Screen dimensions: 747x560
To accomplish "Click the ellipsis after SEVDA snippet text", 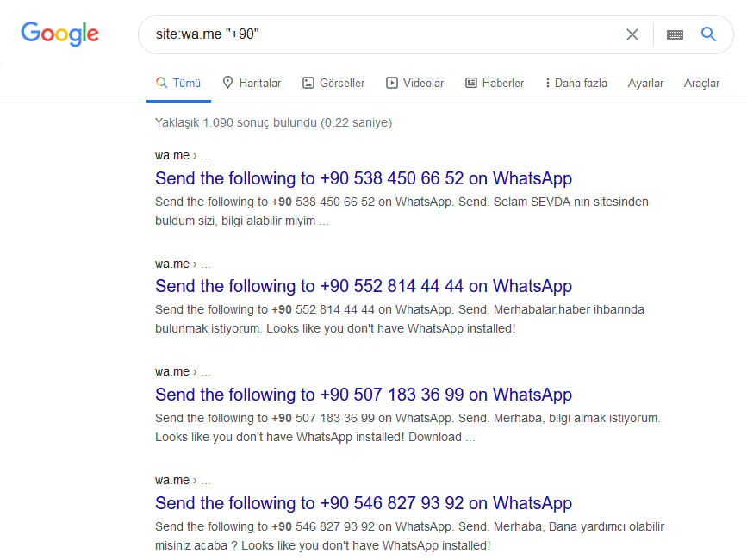I will click(324, 221).
